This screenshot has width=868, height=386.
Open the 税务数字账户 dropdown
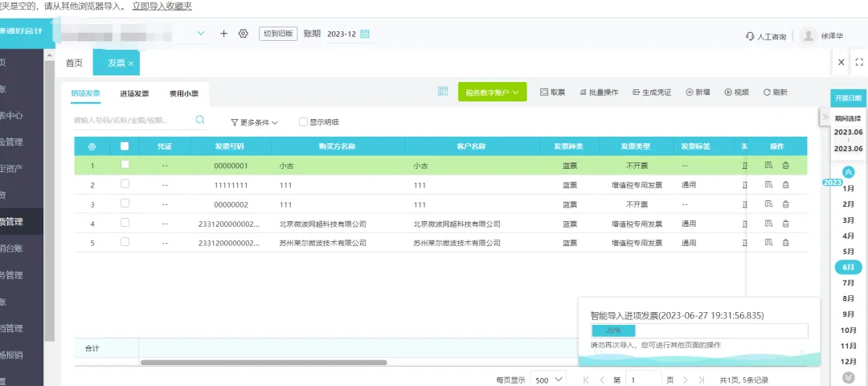[x=492, y=92]
